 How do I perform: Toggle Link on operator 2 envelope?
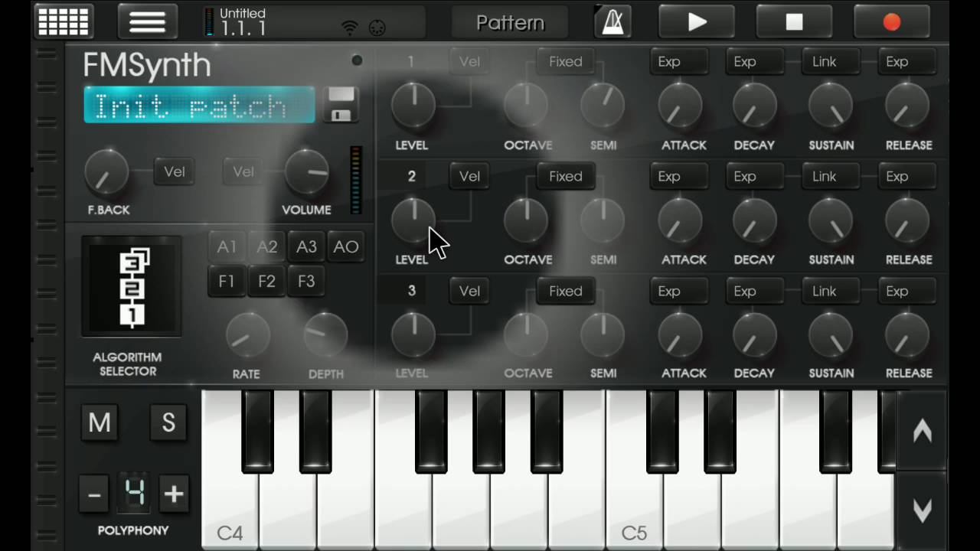[831, 176]
